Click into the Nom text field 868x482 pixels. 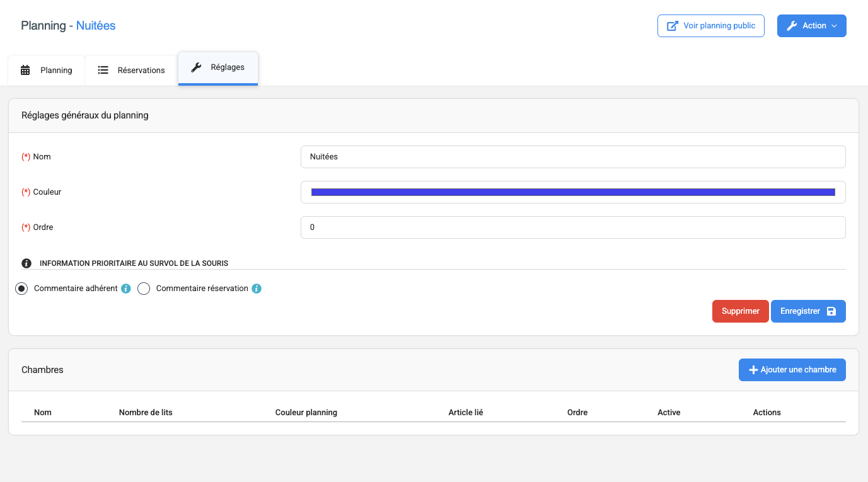point(573,157)
